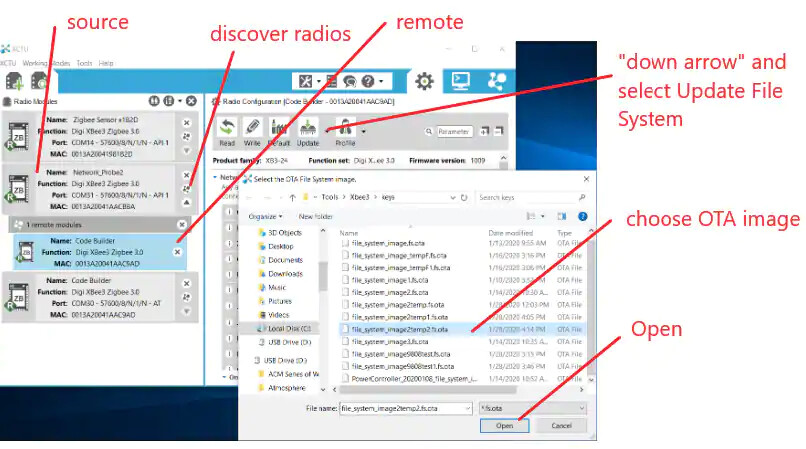Open Radio Modules list view options icon
The width and height of the screenshot is (806, 449).
coord(169,101)
